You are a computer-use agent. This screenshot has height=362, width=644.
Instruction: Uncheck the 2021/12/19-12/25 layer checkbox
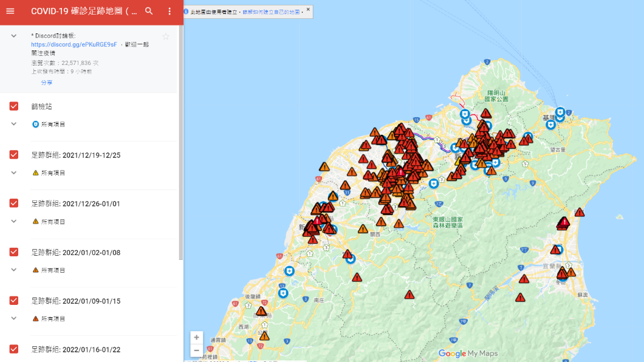(14, 155)
